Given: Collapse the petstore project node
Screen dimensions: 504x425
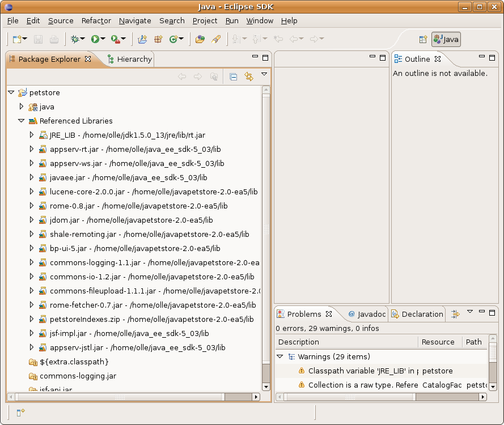Looking at the screenshot, I should coord(11,92).
